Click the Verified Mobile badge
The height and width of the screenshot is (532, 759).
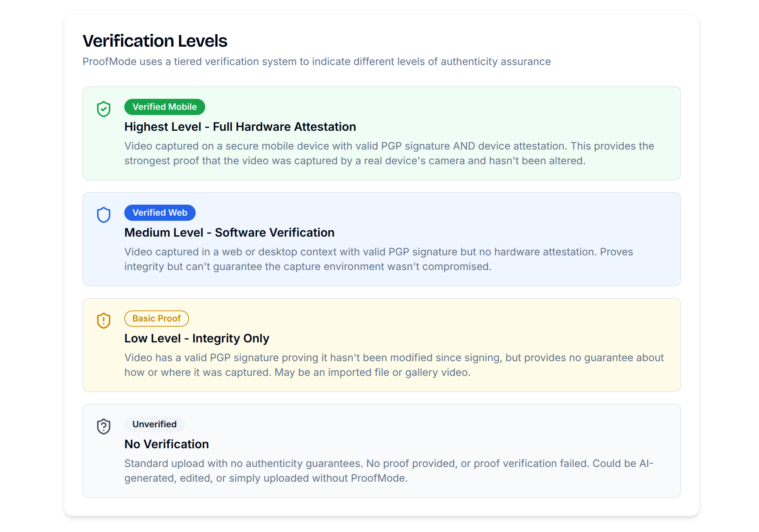click(164, 107)
